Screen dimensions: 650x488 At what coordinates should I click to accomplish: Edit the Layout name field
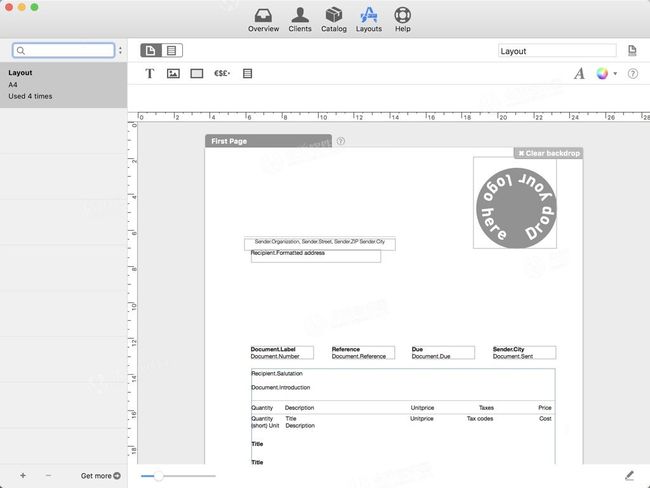[x=557, y=51]
